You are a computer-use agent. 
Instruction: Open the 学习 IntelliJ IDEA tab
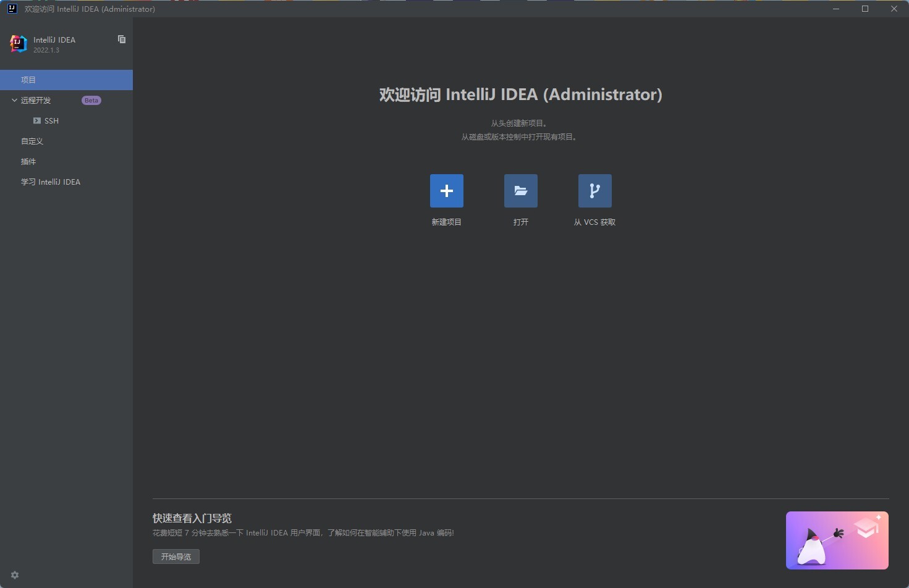coord(66,182)
